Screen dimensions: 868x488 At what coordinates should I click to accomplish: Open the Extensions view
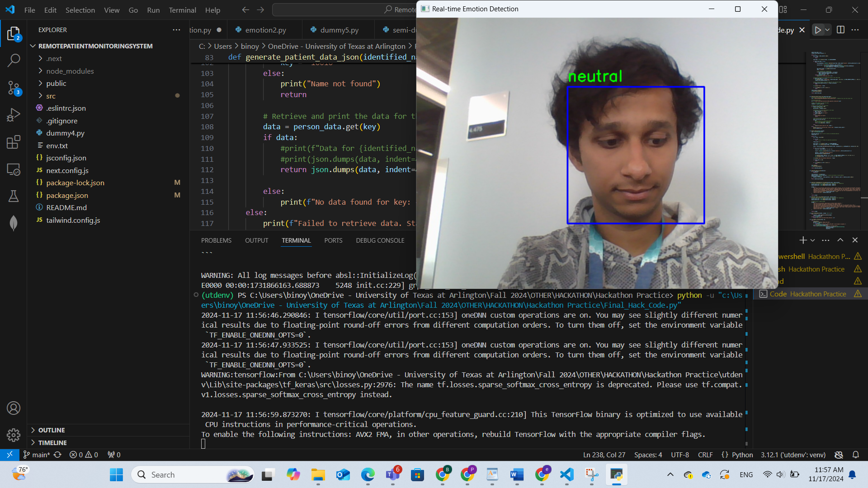(14, 142)
